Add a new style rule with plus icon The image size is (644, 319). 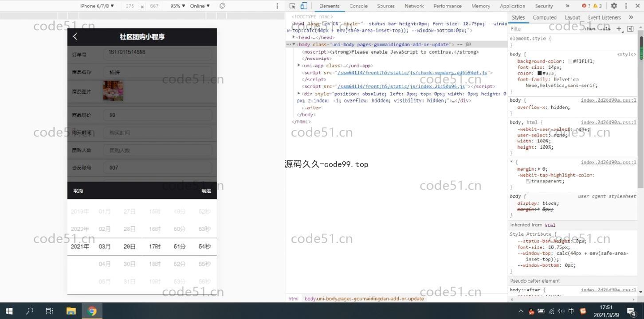pyautogui.click(x=619, y=29)
